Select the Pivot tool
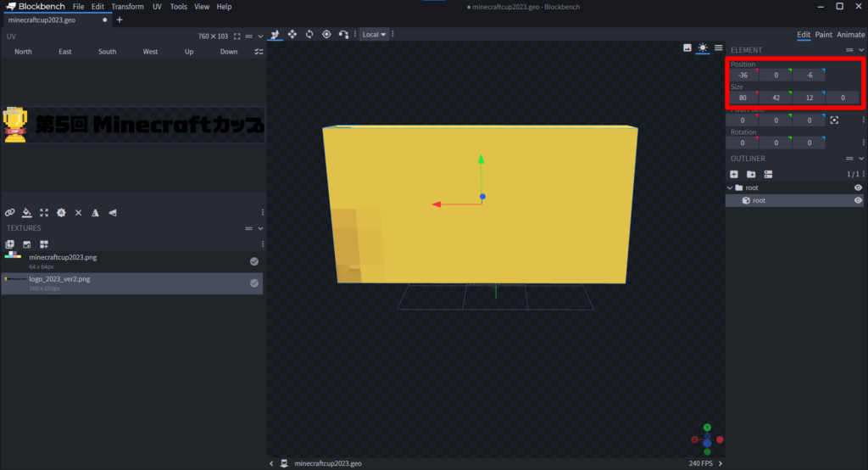This screenshot has height=470, width=868. click(x=326, y=35)
